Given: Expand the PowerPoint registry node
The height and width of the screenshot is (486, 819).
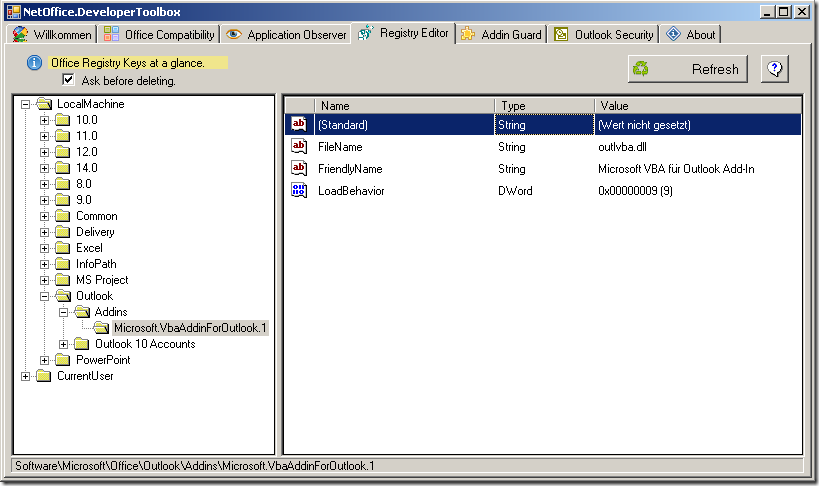Looking at the screenshot, I should [x=45, y=360].
